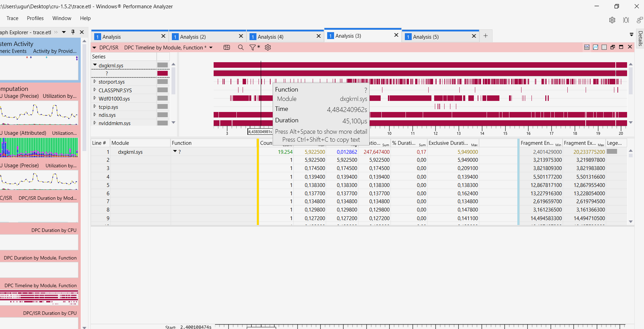Collapse the dxgkrnl.sys series
Viewport: 644px width, 329px height.
[95, 65]
